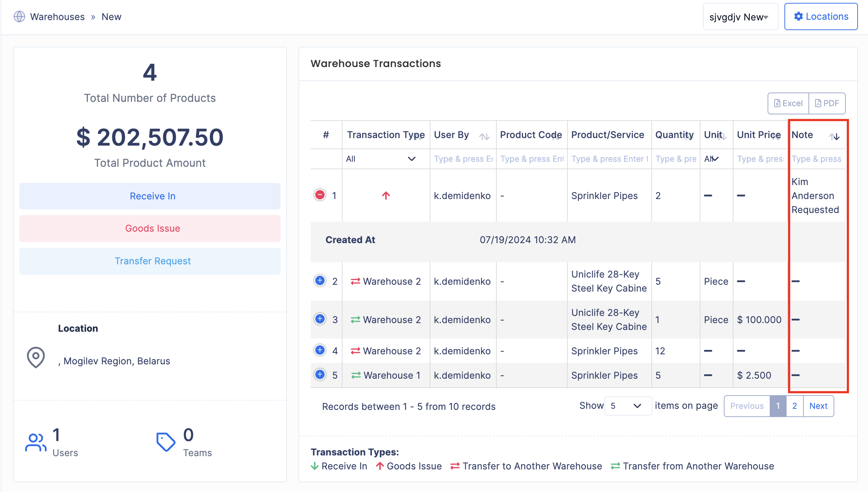Screen dimensions: 868x492
Task: Click the red transfer arrows icon in row 4
Action: point(355,351)
